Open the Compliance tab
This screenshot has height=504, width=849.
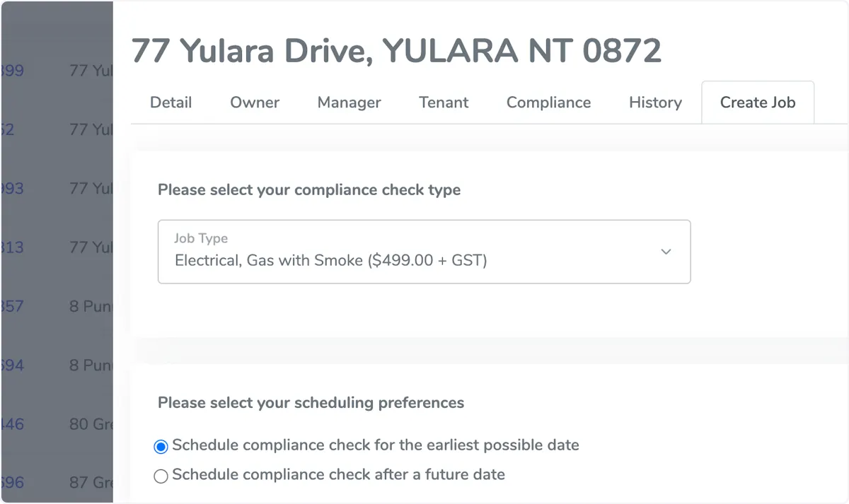coord(548,102)
